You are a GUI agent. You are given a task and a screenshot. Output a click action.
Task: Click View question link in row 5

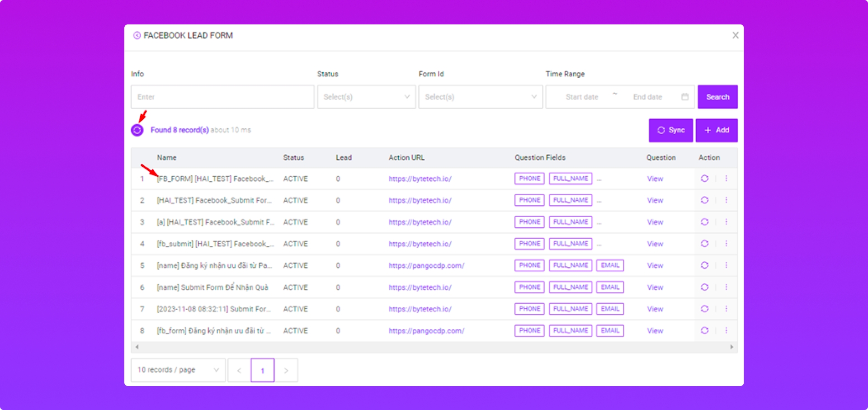(655, 265)
